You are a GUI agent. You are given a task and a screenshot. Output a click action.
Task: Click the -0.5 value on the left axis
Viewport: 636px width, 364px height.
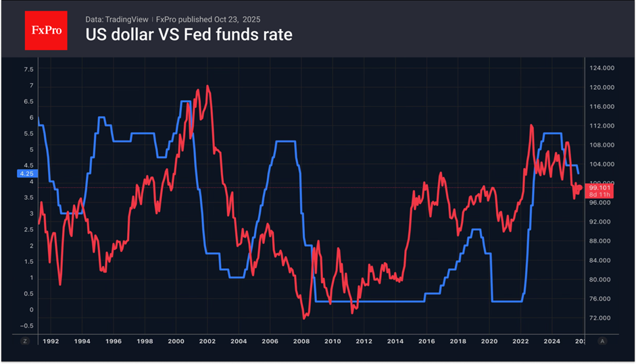tap(27, 326)
